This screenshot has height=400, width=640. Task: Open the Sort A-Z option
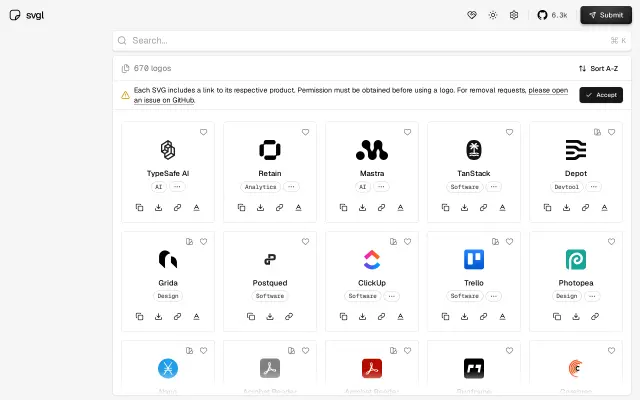(x=598, y=69)
